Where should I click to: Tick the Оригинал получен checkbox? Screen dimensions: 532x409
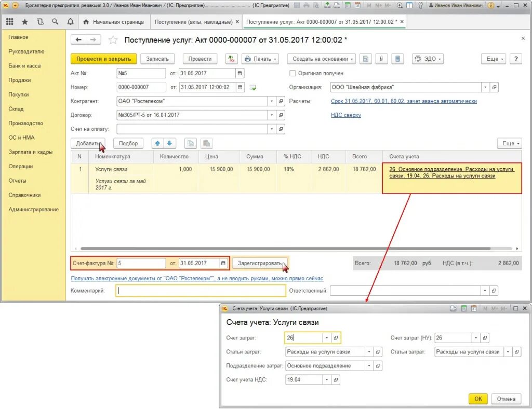292,73
